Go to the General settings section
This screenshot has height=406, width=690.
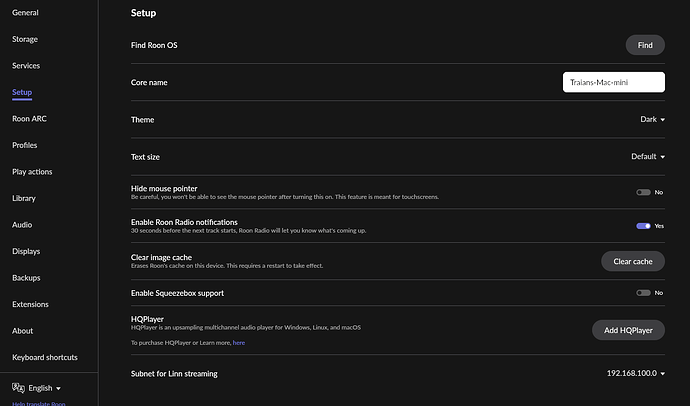pos(25,13)
